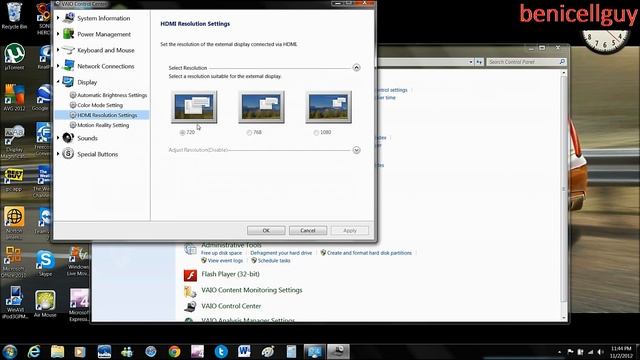Expand the System Information tree arrow

(x=58, y=18)
